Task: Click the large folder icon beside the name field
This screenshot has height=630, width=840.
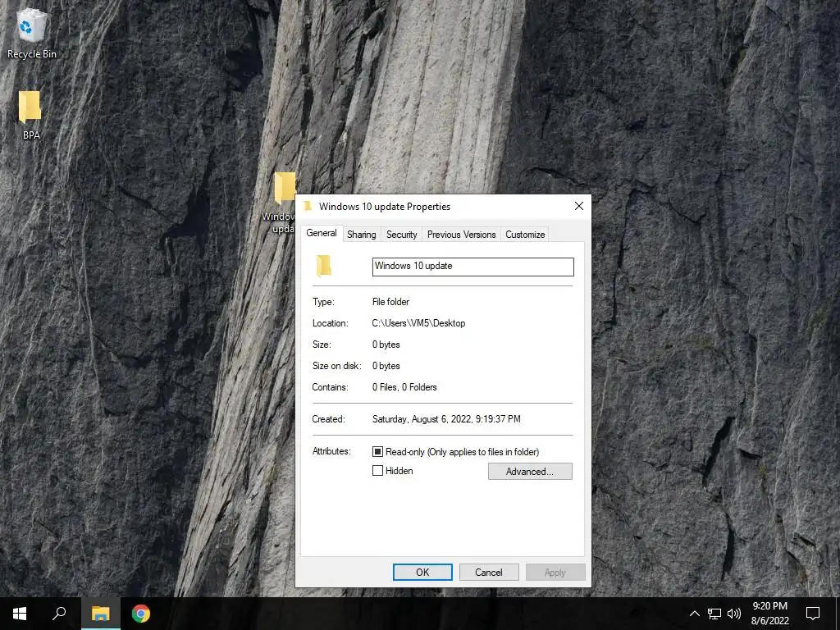Action: pos(323,267)
